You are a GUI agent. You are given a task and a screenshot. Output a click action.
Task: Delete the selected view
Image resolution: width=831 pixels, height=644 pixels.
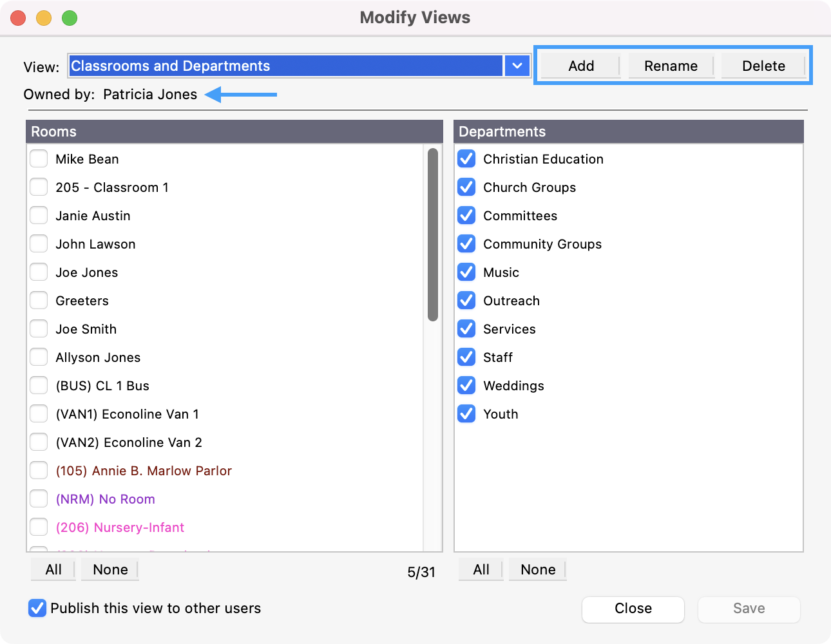pos(763,66)
